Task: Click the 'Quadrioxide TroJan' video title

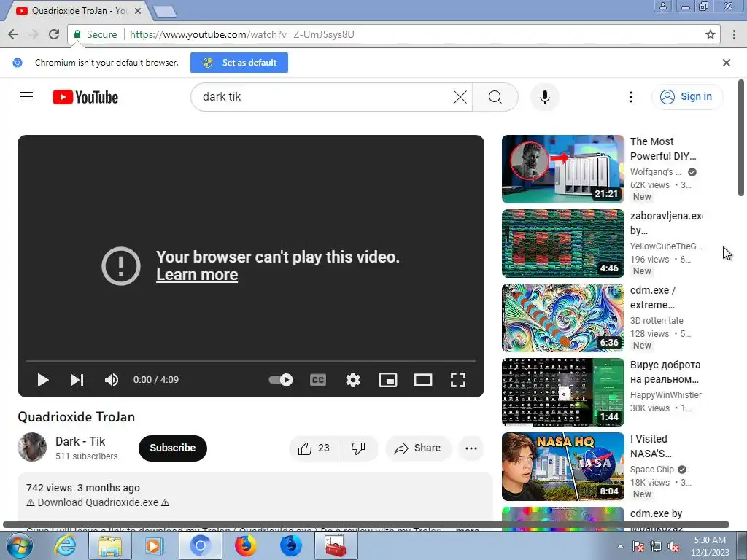Action: (76, 417)
